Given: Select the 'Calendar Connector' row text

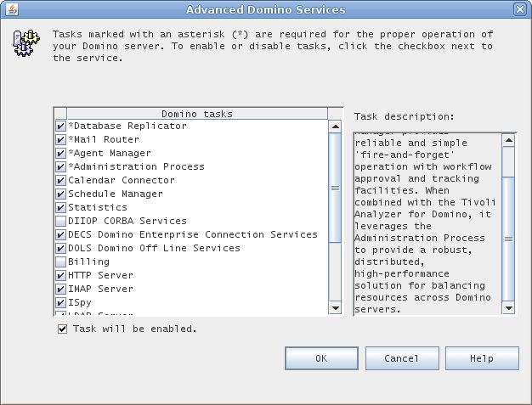Looking at the screenshot, I should [122, 180].
